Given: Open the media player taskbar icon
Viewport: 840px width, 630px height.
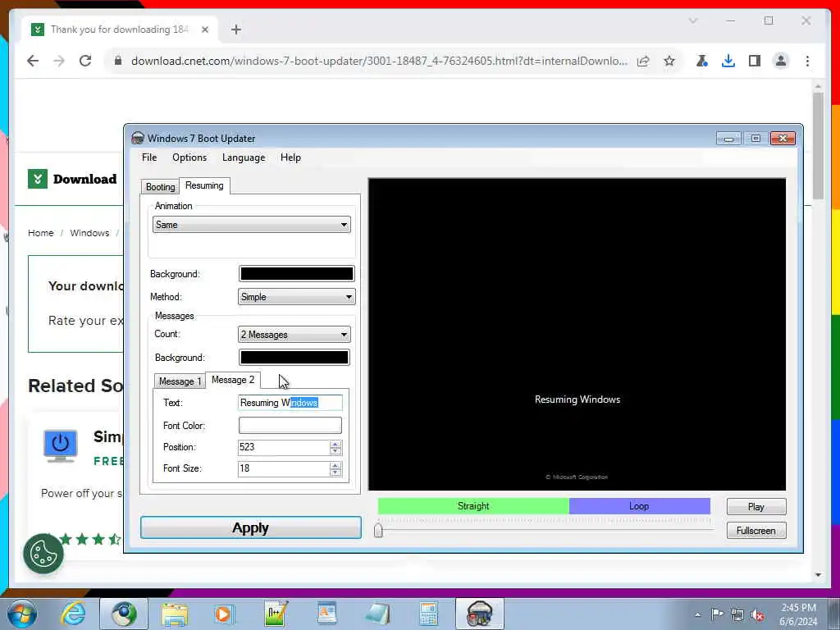Looking at the screenshot, I should point(224,614).
